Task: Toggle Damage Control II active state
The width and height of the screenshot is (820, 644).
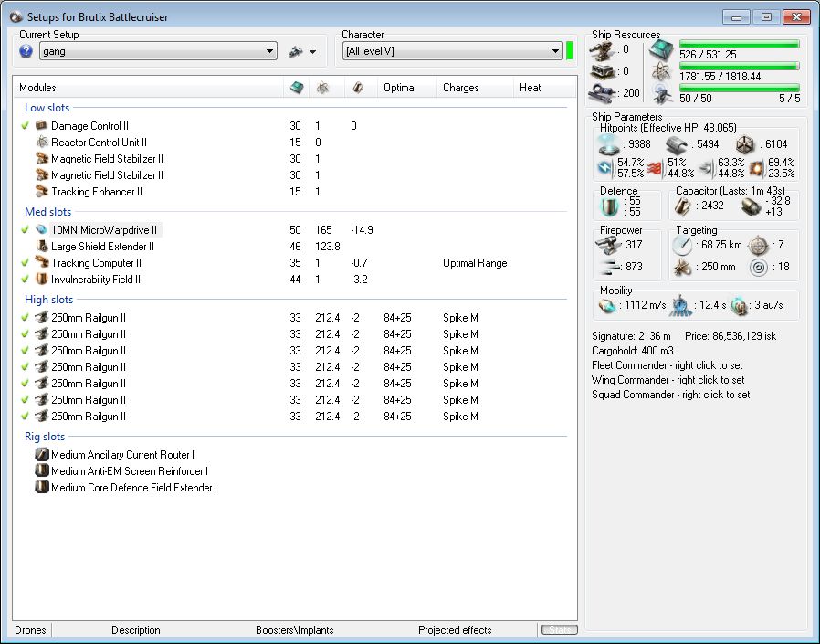Action: pyautogui.click(x=25, y=125)
